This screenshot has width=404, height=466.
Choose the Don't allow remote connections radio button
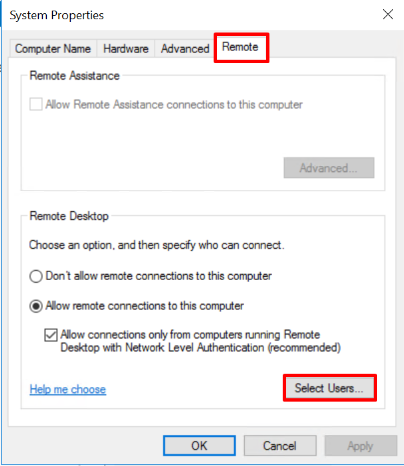pyautogui.click(x=36, y=276)
